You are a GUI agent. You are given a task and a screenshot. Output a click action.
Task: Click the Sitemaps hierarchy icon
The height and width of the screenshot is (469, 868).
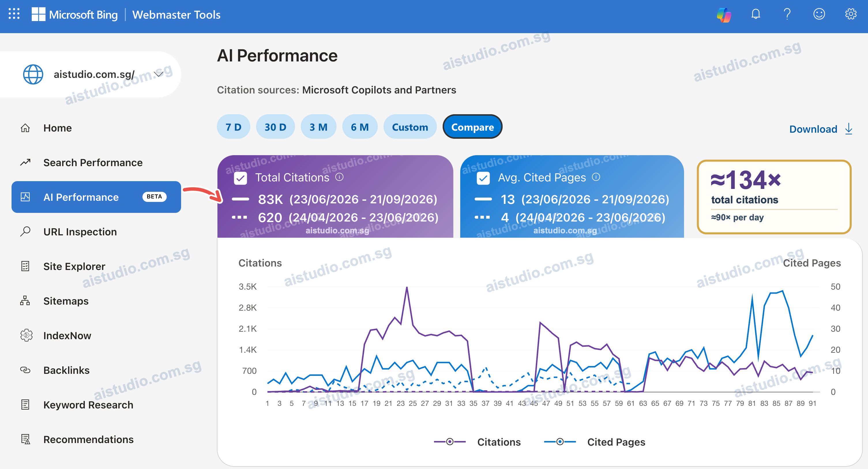coord(25,301)
